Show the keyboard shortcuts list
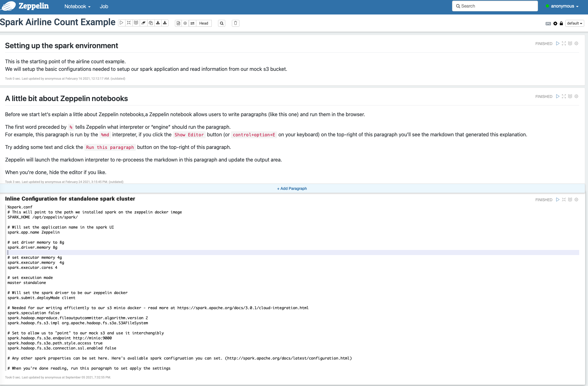 (548, 24)
